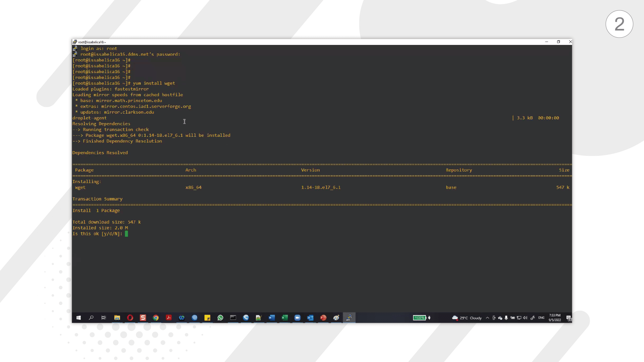
Task: Toggle the microphone icon in the system tray
Action: [x=506, y=318]
